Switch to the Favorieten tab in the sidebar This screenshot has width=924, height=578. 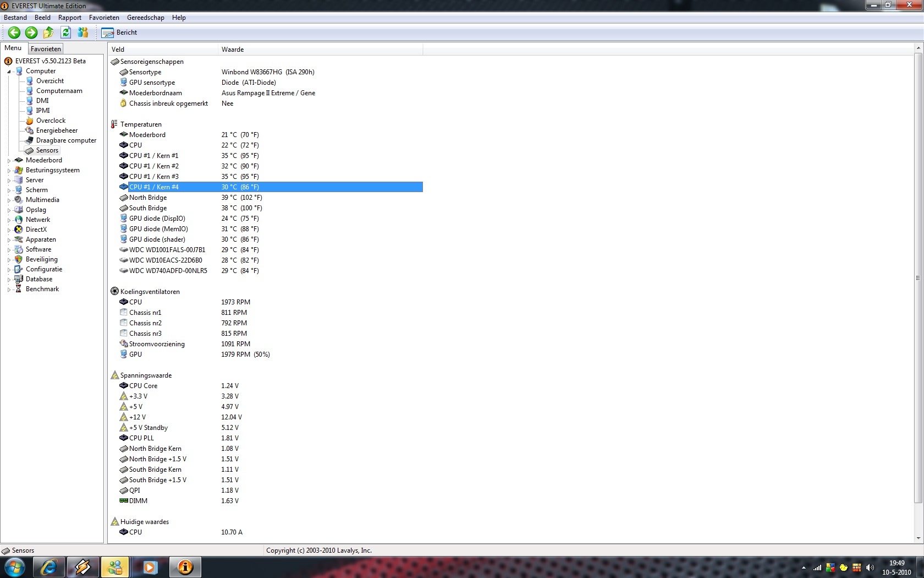click(x=46, y=48)
